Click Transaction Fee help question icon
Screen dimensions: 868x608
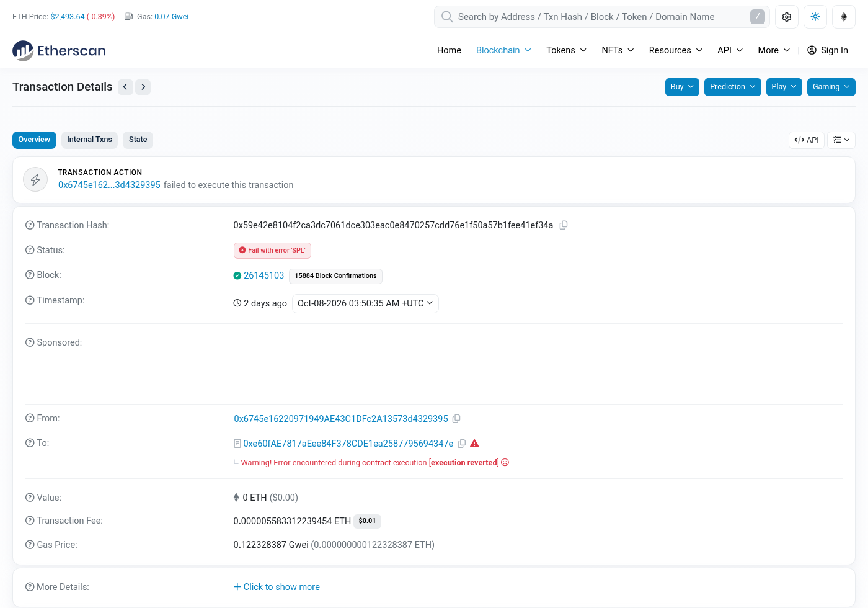[30, 521]
